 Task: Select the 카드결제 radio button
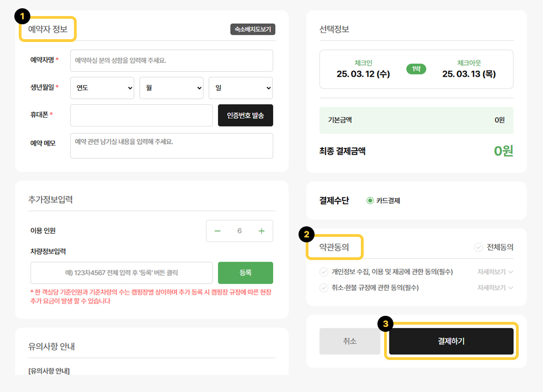point(370,200)
